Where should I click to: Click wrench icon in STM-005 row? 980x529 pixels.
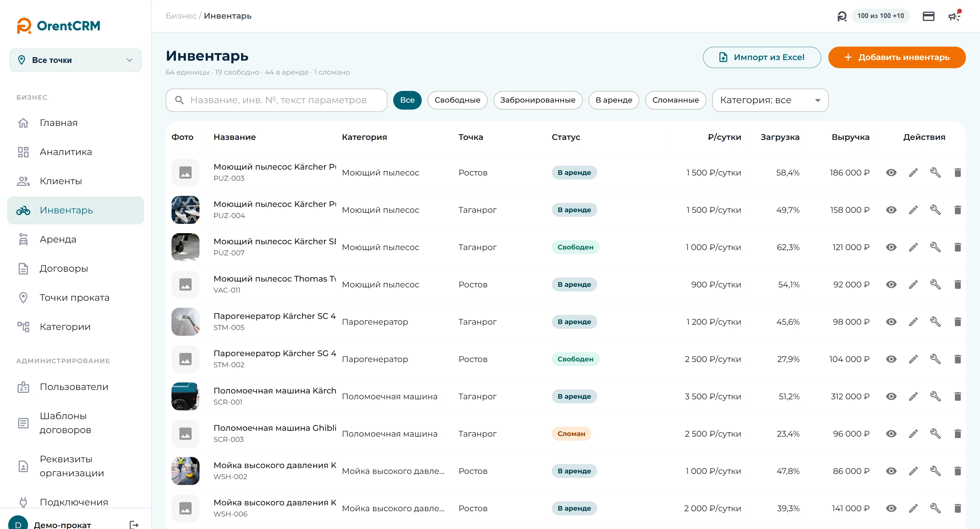935,321
